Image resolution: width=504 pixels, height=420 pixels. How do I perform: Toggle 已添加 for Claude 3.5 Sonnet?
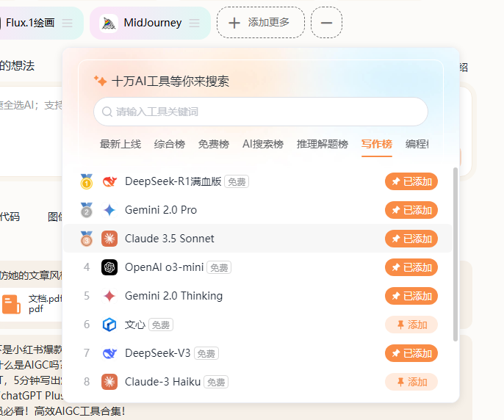pos(411,239)
